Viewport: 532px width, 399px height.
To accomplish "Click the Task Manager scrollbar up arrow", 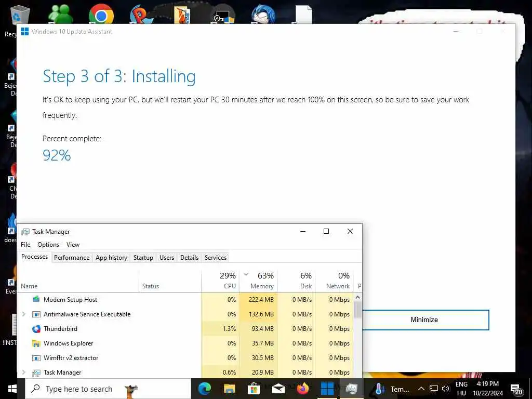I will tap(357, 297).
